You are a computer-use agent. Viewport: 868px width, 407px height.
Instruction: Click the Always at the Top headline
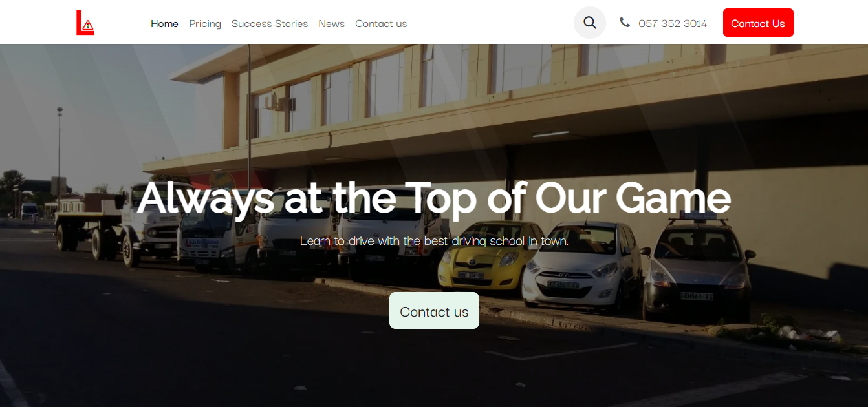pos(434,197)
